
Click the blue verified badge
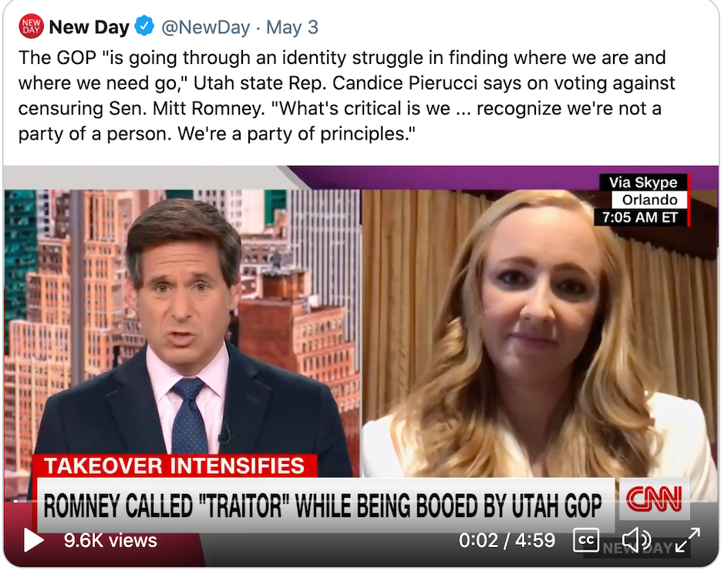click(x=144, y=26)
